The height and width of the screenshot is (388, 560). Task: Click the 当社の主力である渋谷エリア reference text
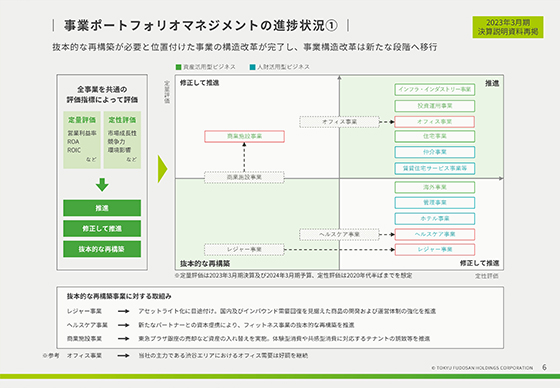click(223, 355)
